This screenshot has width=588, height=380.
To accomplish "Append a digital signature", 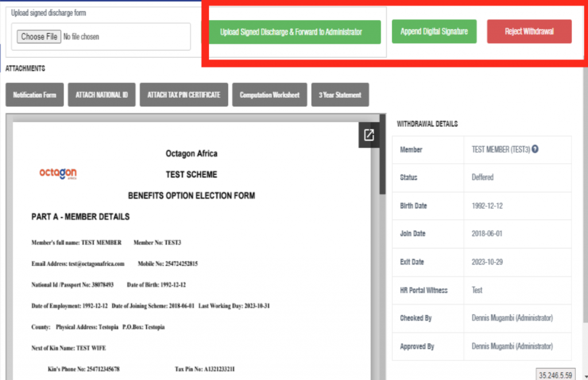I will (434, 32).
